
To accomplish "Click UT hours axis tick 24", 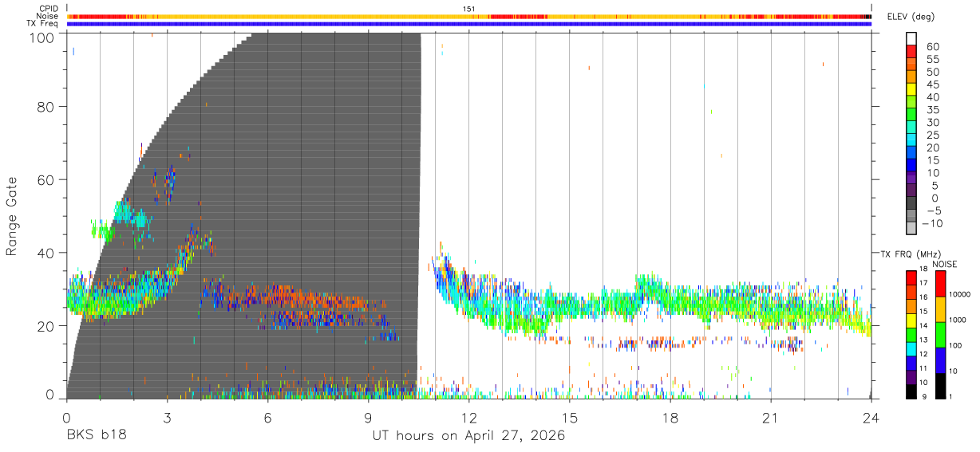I will click(x=871, y=417).
